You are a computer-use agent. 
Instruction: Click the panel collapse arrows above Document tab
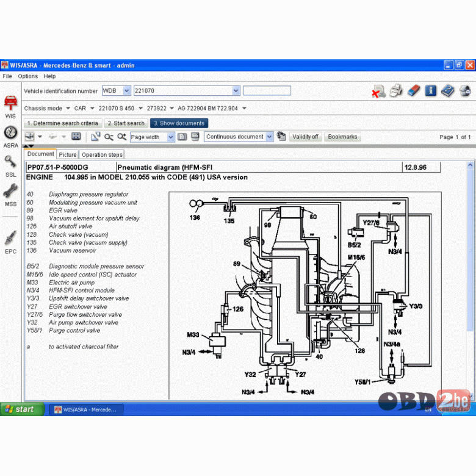[x=29, y=146]
